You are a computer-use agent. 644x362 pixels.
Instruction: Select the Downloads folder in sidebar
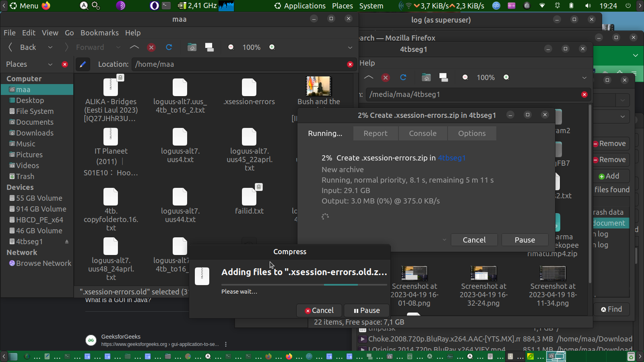[35, 133]
